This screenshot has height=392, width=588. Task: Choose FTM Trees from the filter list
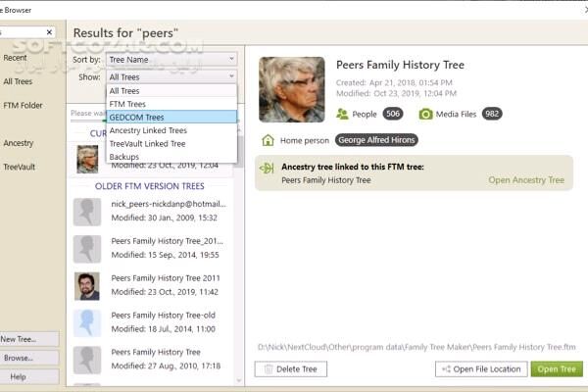coord(171,104)
